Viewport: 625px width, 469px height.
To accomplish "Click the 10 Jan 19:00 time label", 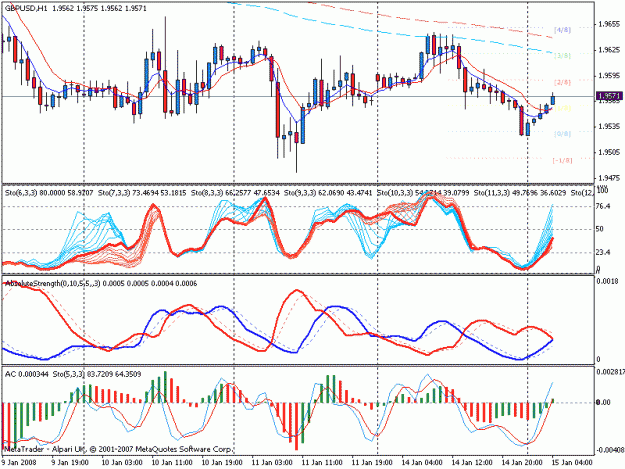I will (x=222, y=463).
